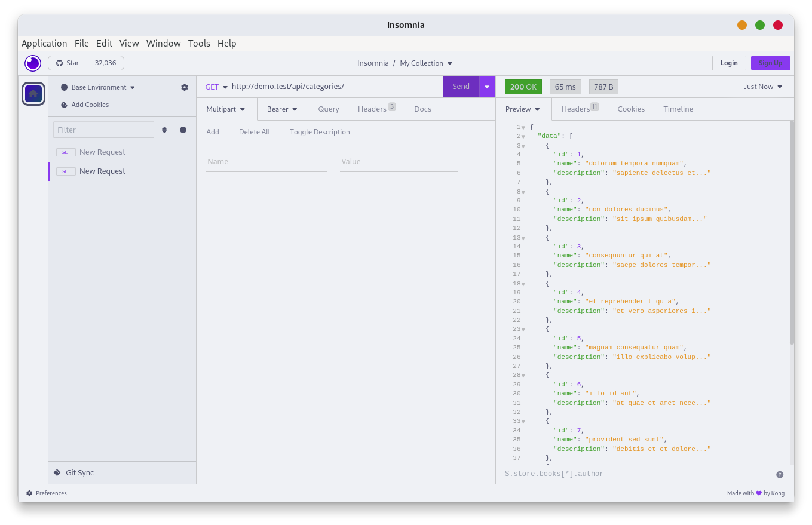The image size is (812, 525).
Task: Switch to the request Query tab
Action: (329, 109)
